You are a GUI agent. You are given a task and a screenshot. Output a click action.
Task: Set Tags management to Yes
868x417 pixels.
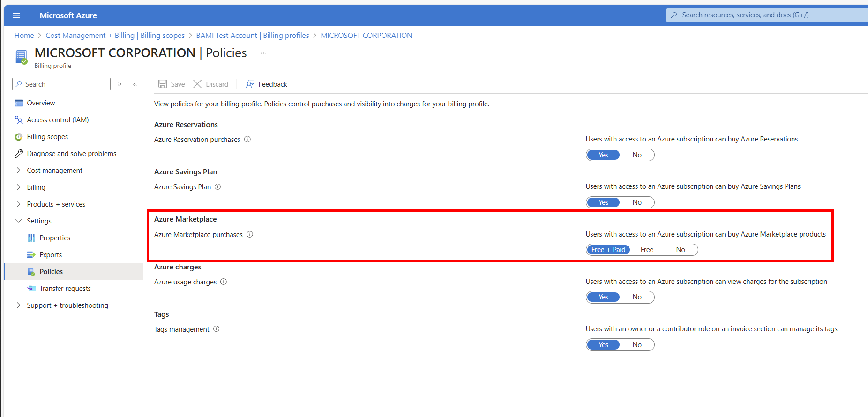coord(604,345)
